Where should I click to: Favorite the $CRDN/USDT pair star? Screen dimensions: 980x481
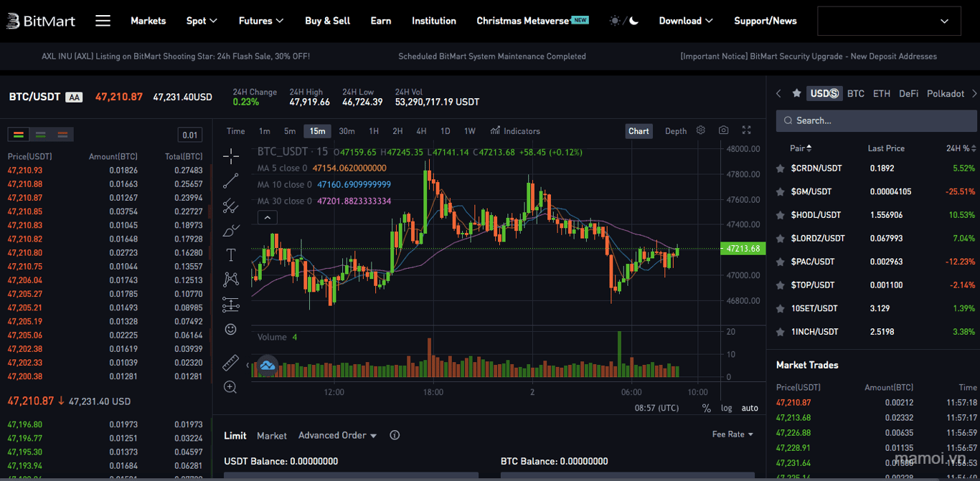[x=781, y=168]
